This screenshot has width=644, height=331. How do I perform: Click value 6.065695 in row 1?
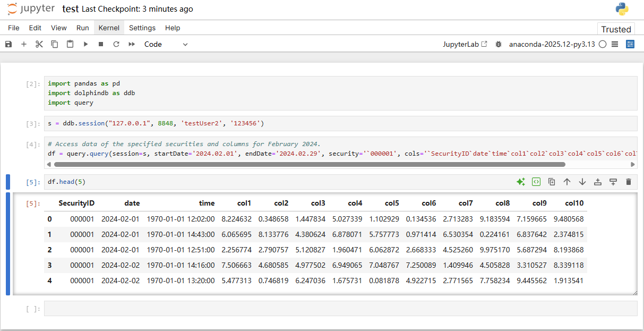[x=236, y=234]
